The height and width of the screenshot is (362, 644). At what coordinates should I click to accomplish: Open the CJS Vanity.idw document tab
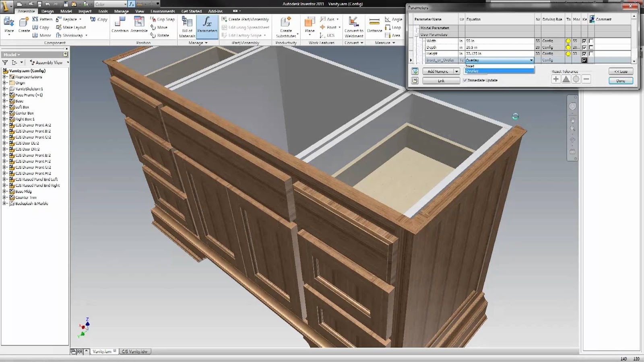coord(135,351)
